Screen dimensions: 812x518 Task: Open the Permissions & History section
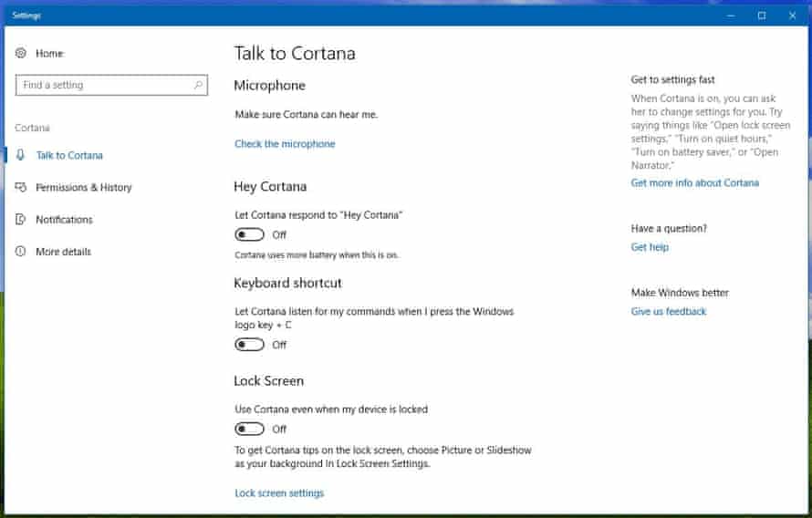(83, 187)
